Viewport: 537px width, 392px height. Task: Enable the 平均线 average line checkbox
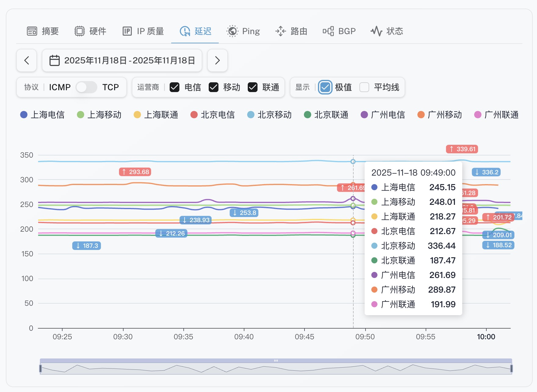tap(364, 87)
